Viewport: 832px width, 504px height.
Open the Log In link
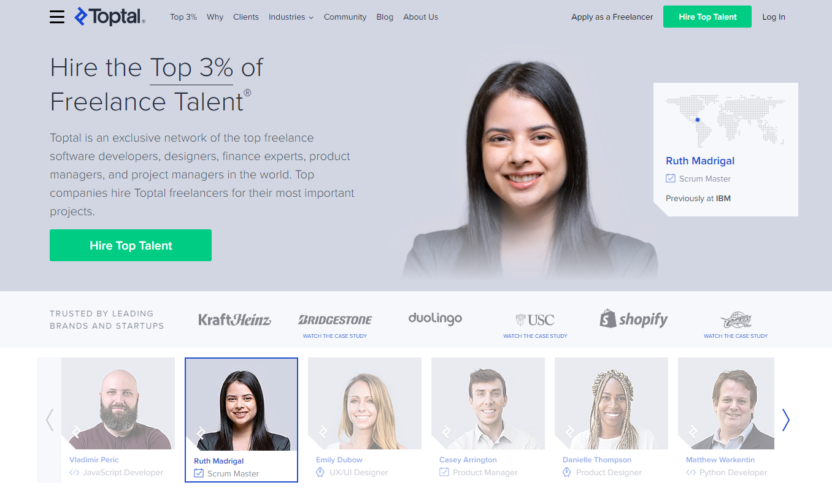click(x=774, y=17)
